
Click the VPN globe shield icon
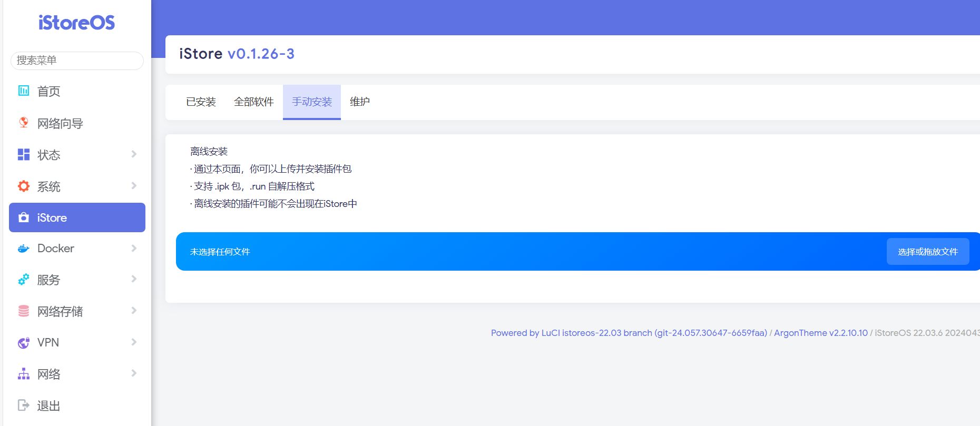[24, 343]
